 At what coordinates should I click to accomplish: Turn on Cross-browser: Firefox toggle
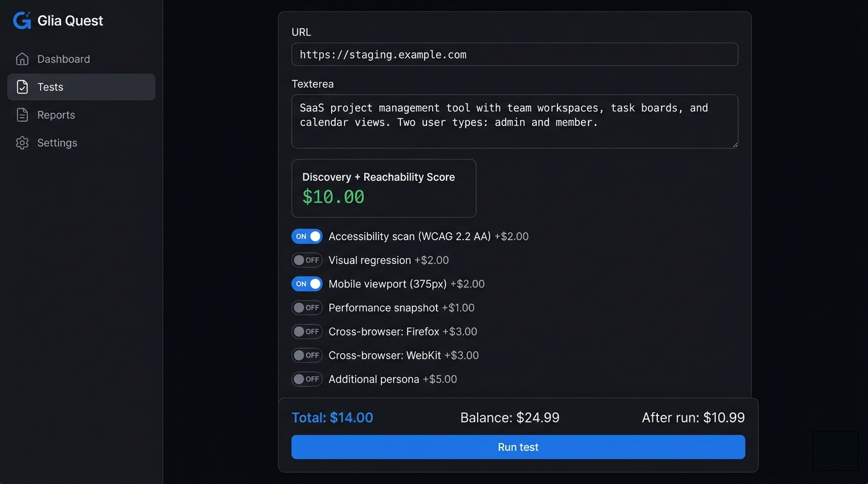[x=307, y=331]
